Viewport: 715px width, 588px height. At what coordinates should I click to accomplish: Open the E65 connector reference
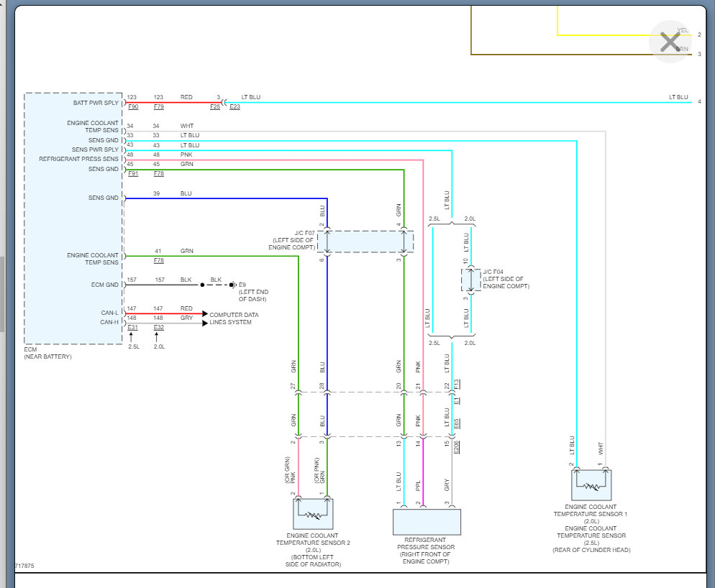click(457, 423)
